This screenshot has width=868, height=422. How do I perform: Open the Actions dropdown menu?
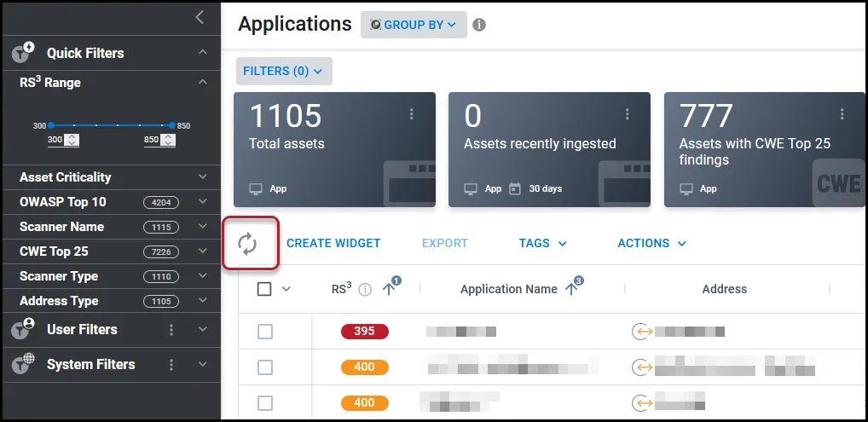click(651, 243)
